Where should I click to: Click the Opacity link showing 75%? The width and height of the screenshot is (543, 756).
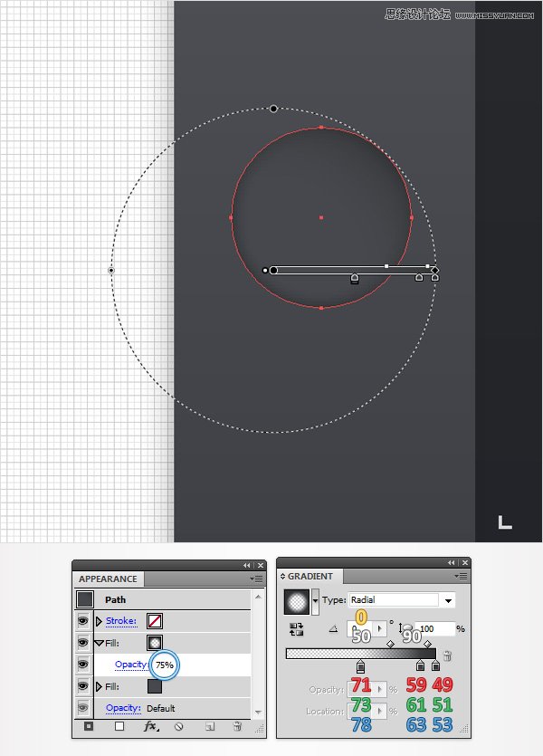[131, 665]
